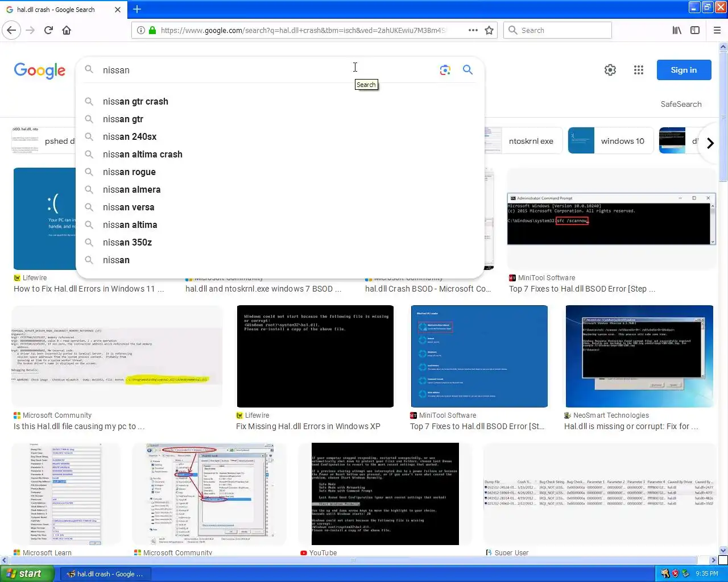
Task: Click the Sign in button
Action: click(x=684, y=70)
